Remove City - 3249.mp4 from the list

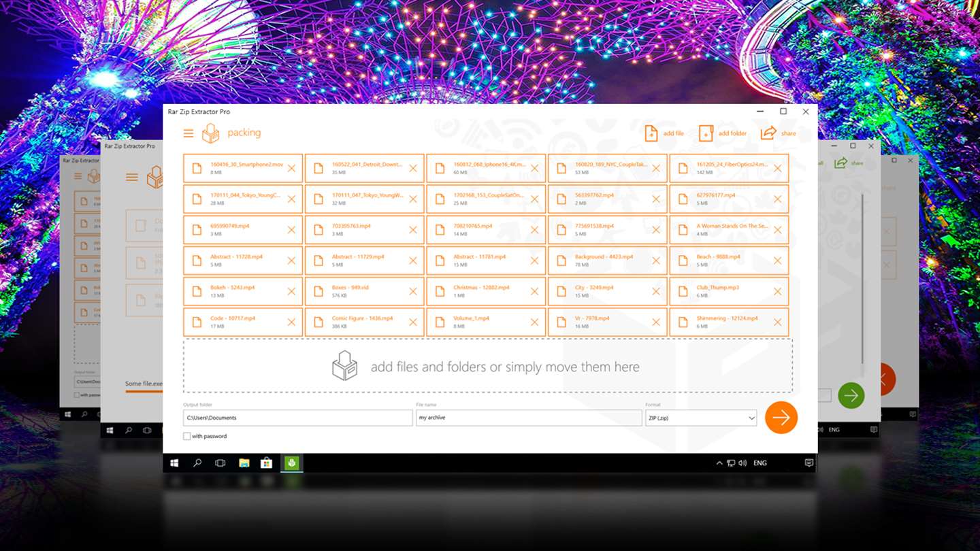point(656,291)
